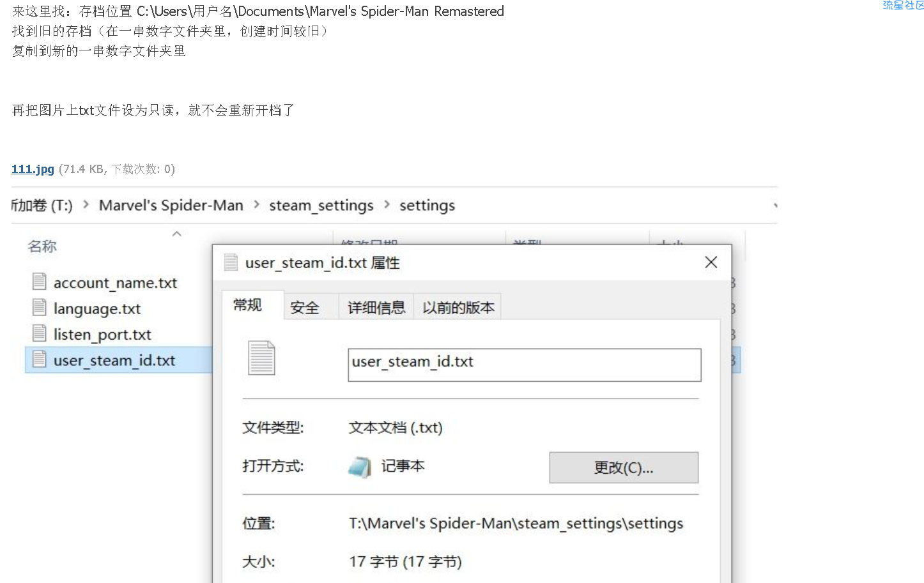Select the listen_port.txt file name

pos(102,335)
